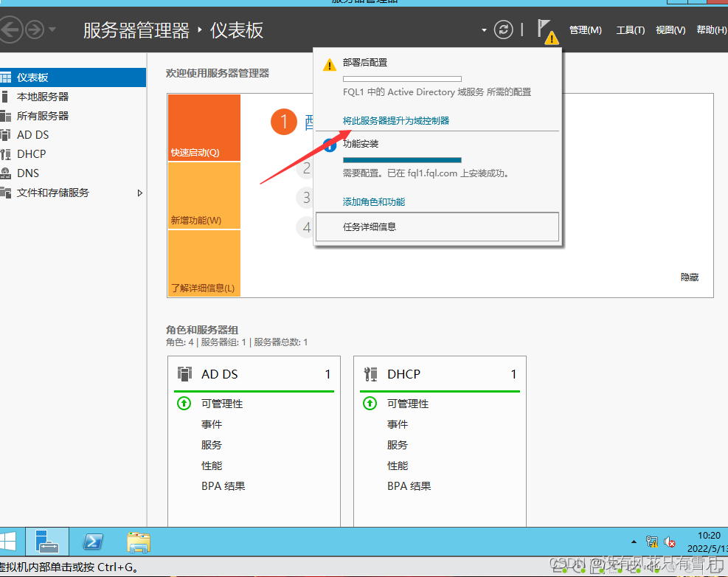Open the AD DS role tile title
The image size is (728, 577).
(220, 374)
